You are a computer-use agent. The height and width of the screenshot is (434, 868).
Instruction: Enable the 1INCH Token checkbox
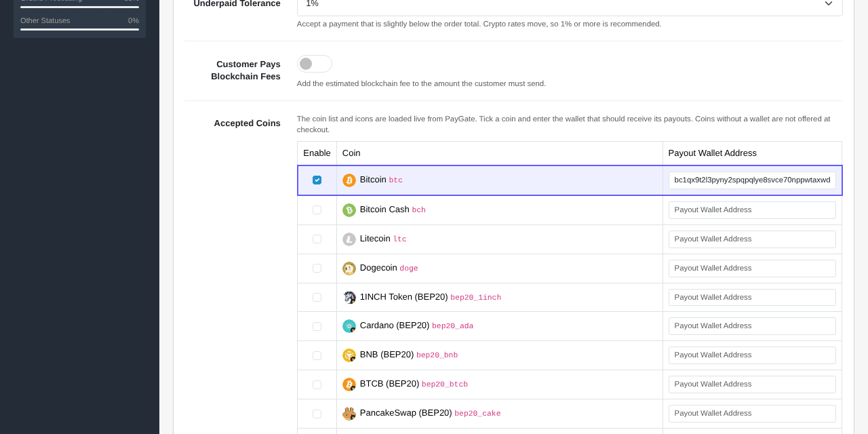[317, 298]
